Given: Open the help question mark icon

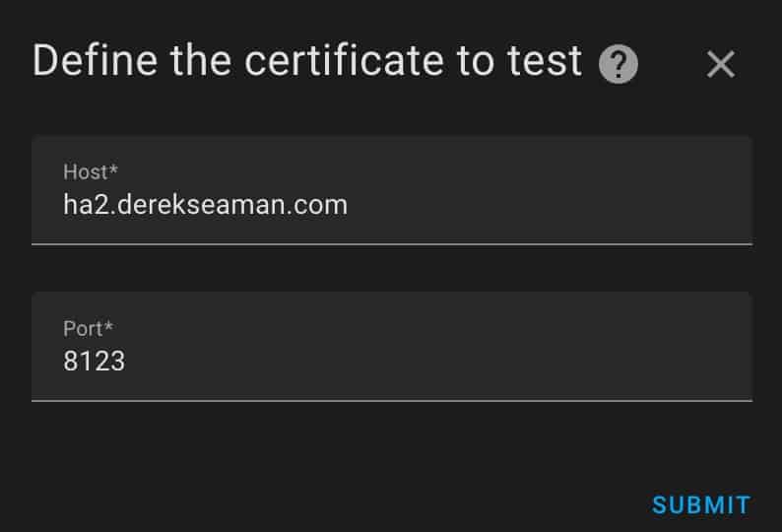Looking at the screenshot, I should 618,64.
